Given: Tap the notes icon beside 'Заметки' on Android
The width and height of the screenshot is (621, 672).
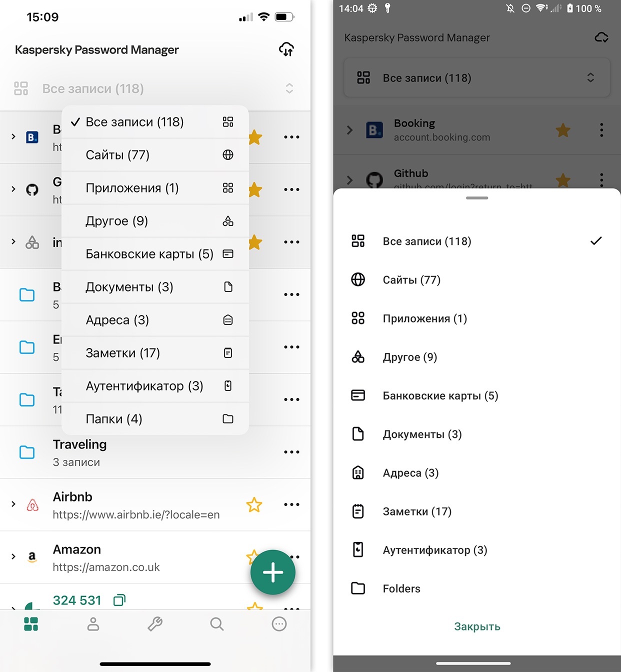Looking at the screenshot, I should (358, 511).
